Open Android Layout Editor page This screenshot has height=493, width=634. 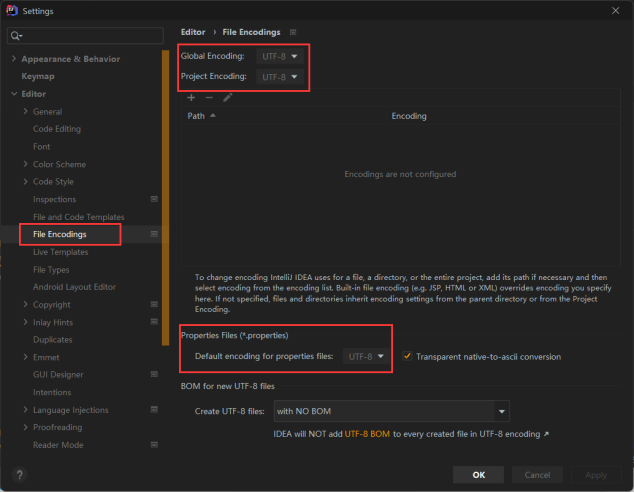click(x=74, y=287)
